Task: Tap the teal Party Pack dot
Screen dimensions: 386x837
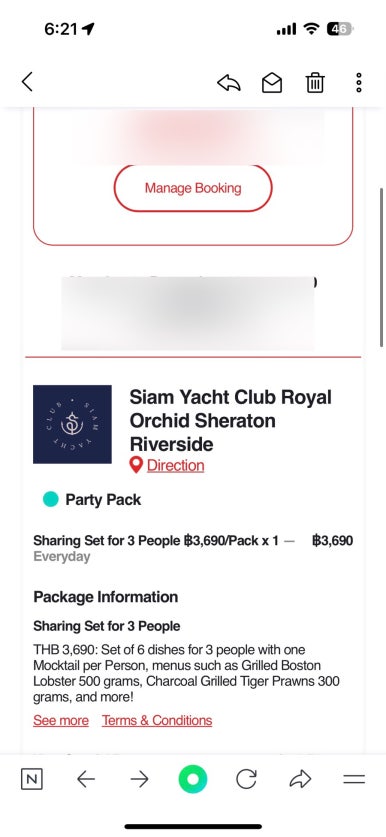Action: pos(51,499)
